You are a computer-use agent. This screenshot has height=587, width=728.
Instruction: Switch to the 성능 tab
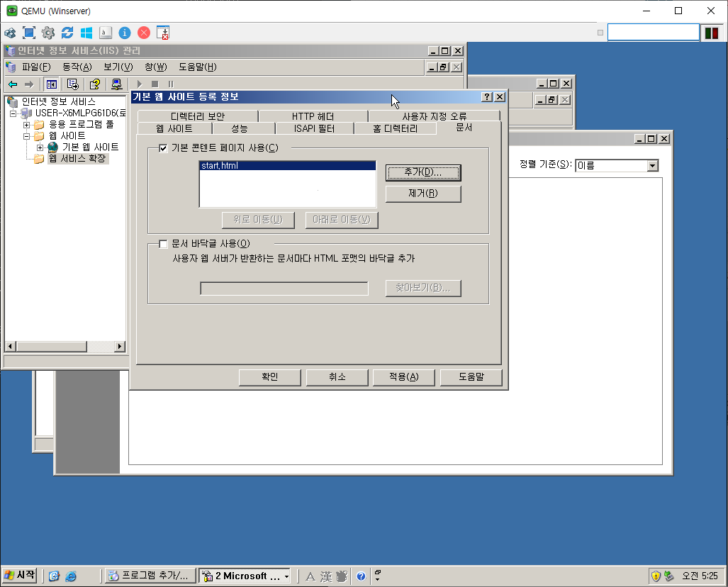pos(240,128)
